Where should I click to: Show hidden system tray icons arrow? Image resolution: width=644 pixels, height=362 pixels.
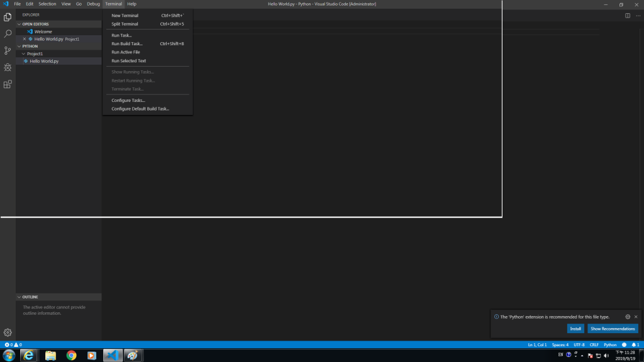pos(582,356)
